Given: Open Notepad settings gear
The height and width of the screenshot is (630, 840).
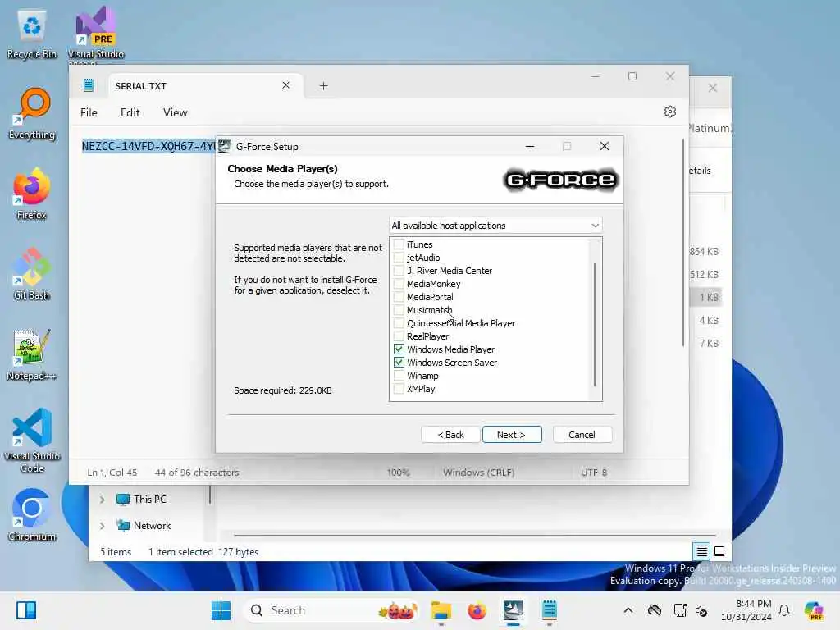Looking at the screenshot, I should pyautogui.click(x=669, y=112).
